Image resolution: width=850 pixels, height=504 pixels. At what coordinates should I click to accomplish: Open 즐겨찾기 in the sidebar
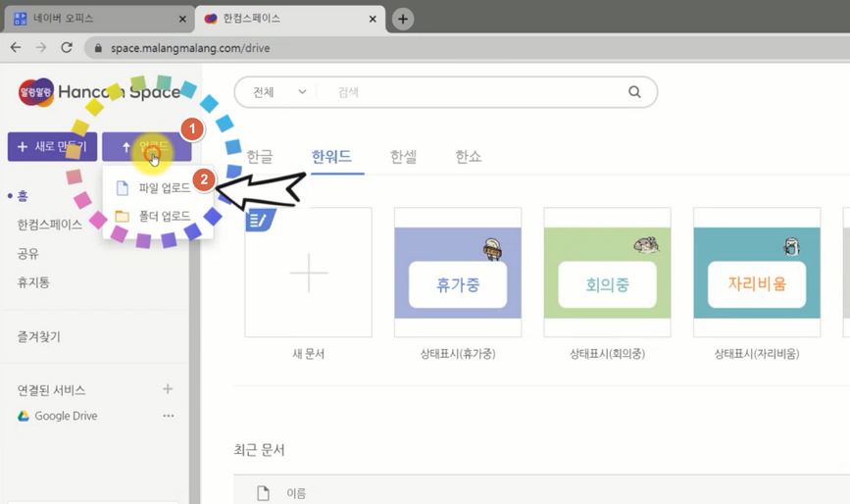coord(39,336)
